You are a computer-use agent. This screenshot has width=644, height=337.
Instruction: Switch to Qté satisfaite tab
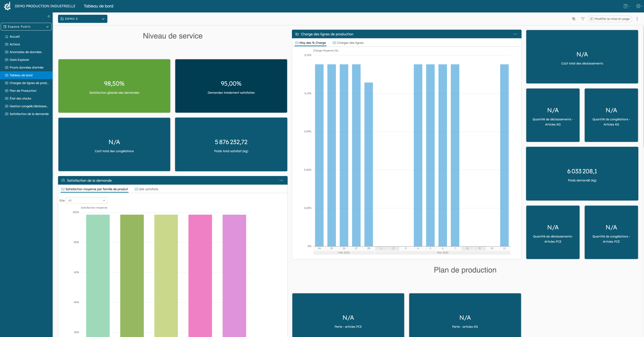(x=147, y=189)
